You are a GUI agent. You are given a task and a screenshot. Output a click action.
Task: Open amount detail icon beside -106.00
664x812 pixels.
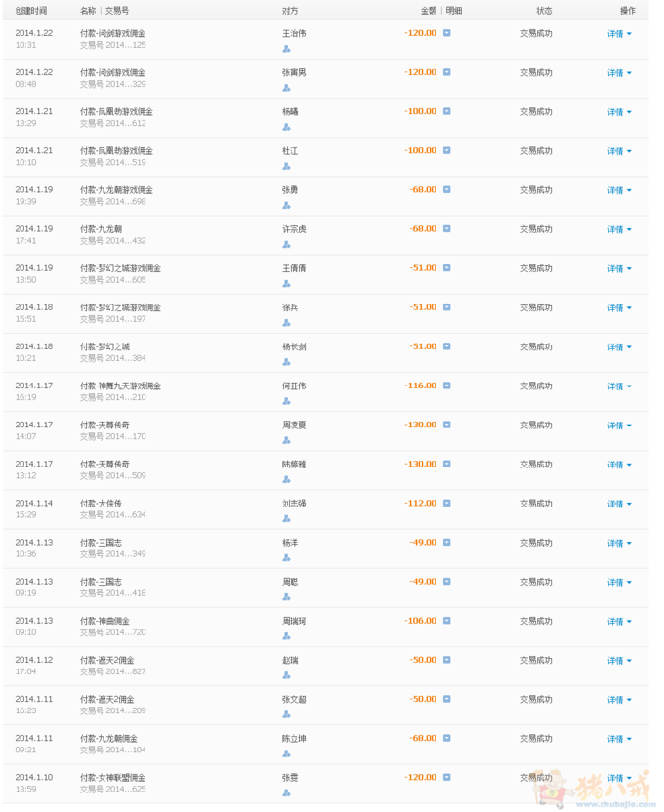pyautogui.click(x=447, y=621)
